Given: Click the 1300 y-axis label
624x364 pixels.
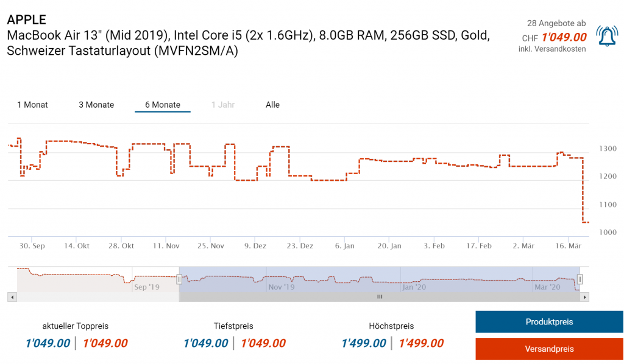Looking at the screenshot, I should (608, 149).
